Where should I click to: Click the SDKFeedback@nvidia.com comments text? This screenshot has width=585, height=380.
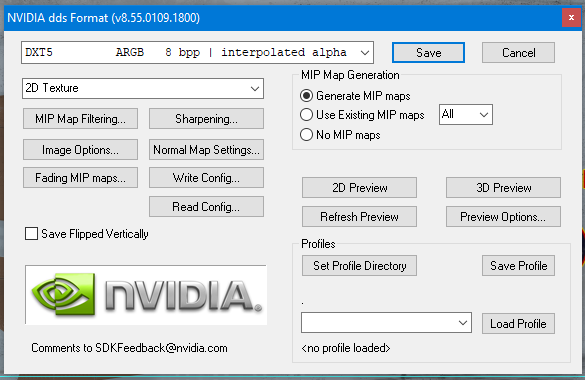pos(129,348)
